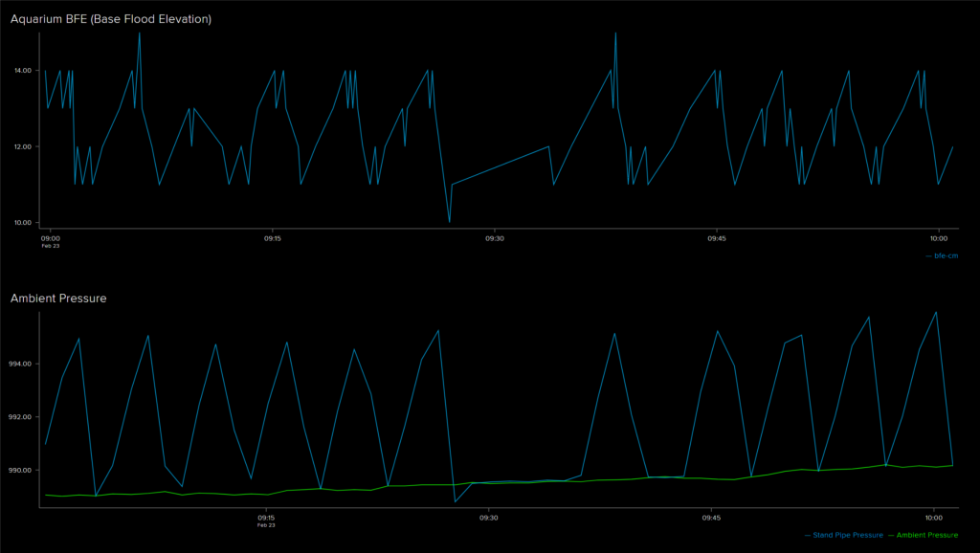
Task: Toggle the green Ambient Pressure legend label
Action: coord(926,535)
